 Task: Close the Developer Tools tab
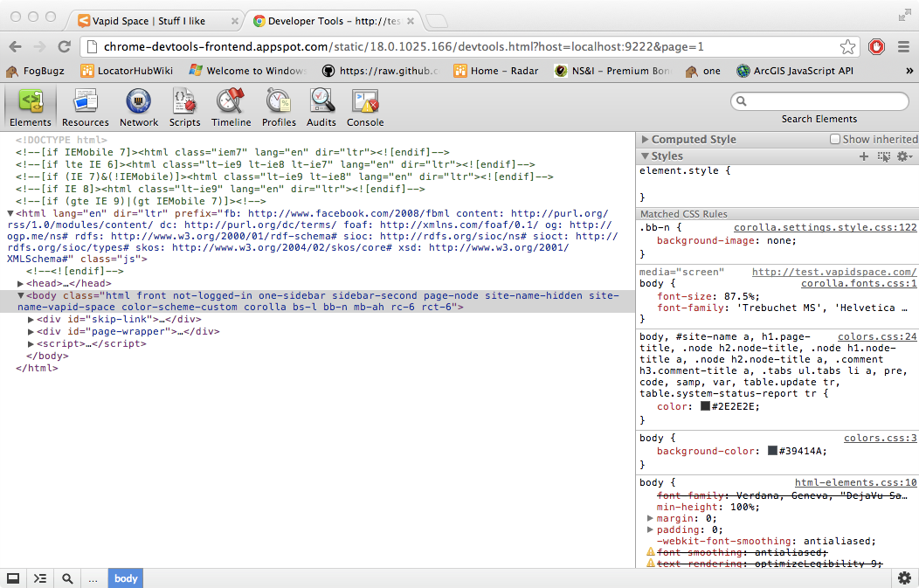(411, 21)
